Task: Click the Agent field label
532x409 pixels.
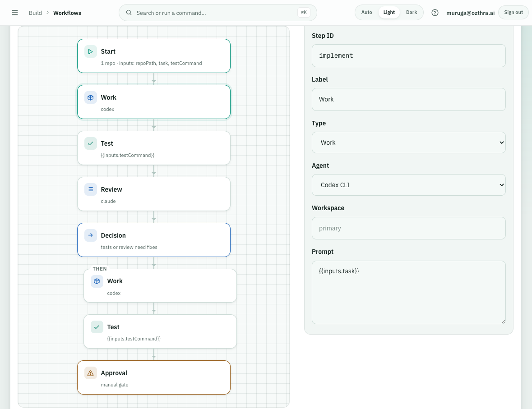Action: pos(320,165)
